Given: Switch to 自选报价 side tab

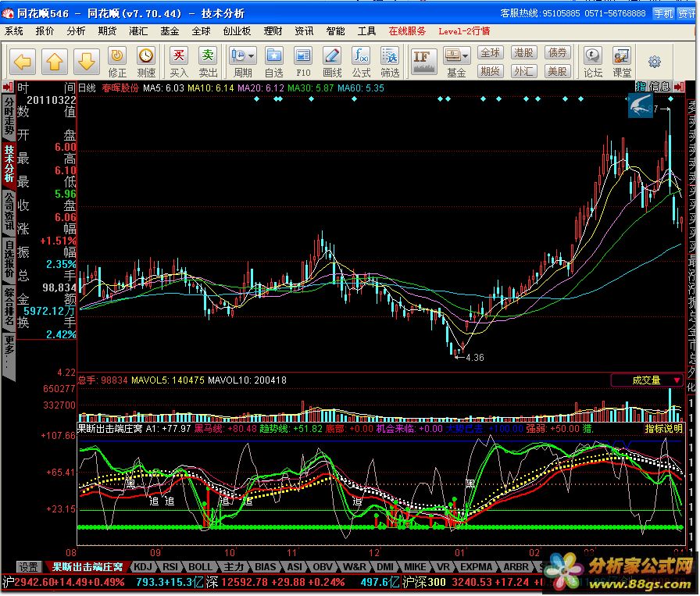Looking at the screenshot, I should [9, 259].
